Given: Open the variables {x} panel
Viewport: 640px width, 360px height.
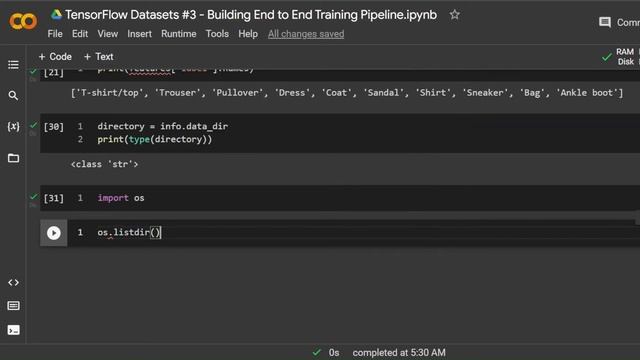Looking at the screenshot, I should point(13,127).
